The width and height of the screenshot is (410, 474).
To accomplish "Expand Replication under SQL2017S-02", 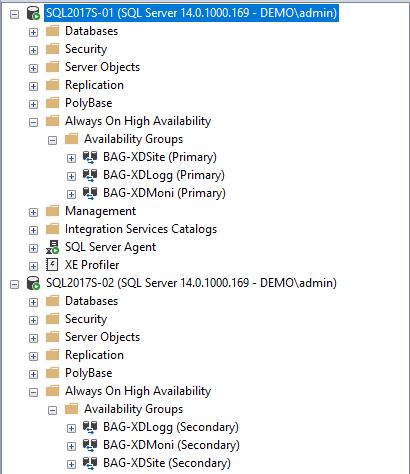I will coord(33,356).
